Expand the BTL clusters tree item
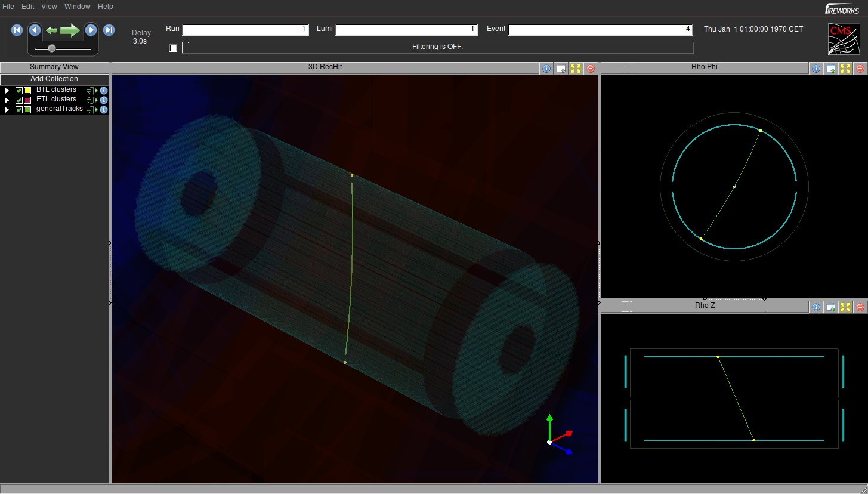 click(7, 91)
